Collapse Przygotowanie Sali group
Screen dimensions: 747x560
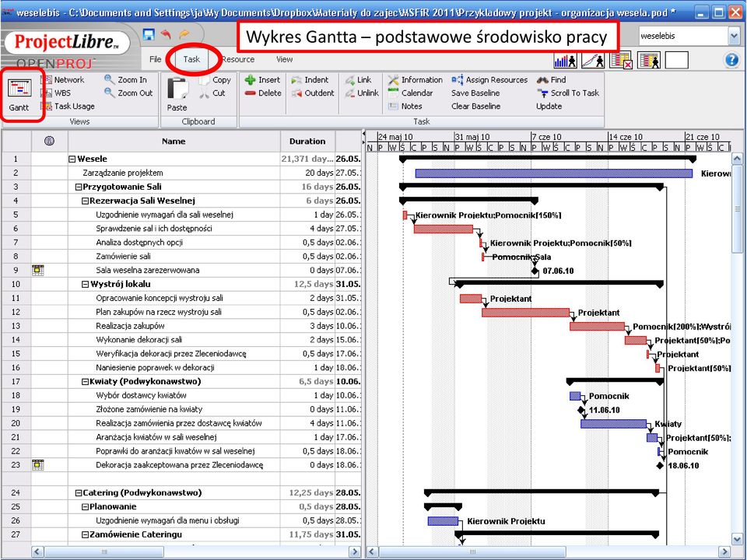click(x=79, y=187)
